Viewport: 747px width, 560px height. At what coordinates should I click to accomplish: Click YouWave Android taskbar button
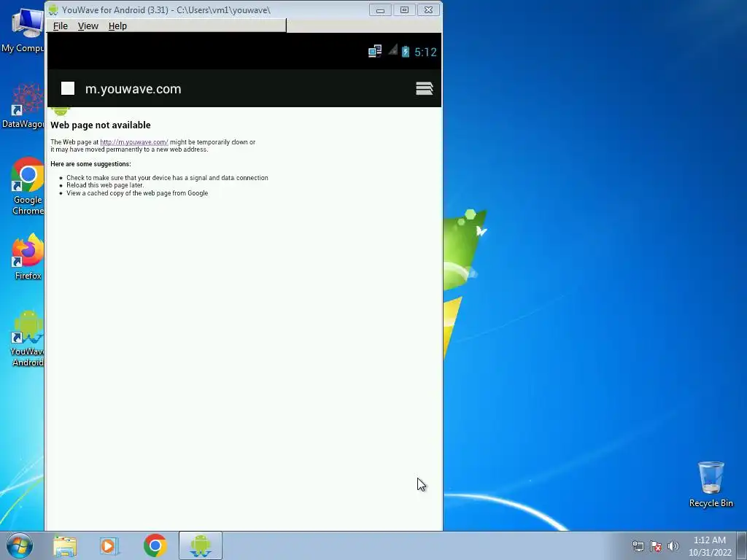point(201,545)
